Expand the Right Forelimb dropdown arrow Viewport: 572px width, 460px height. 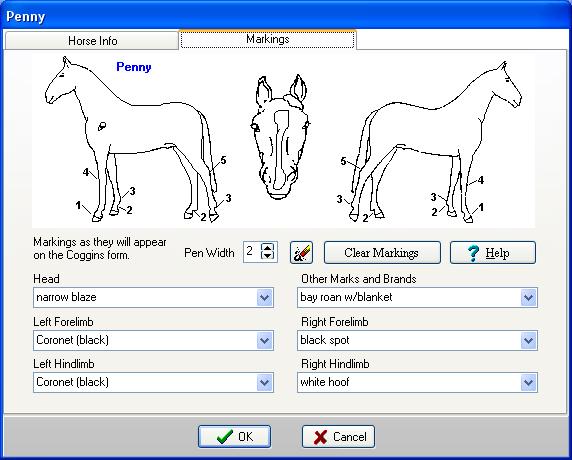pyautogui.click(x=529, y=340)
